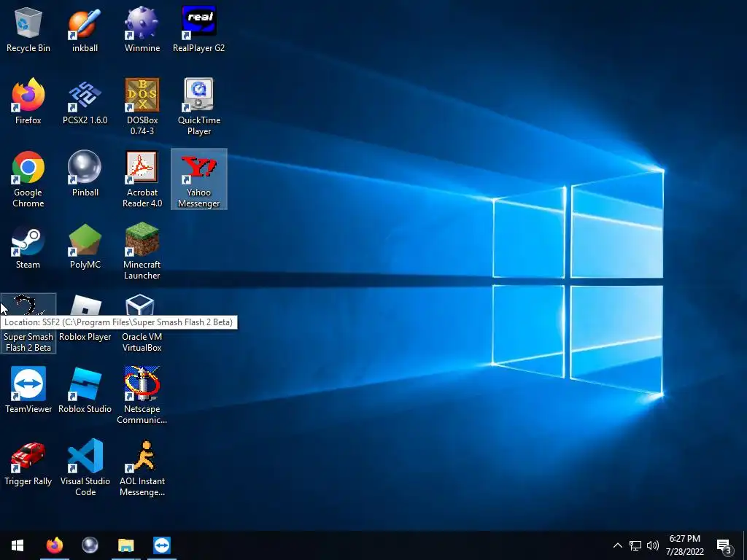The height and width of the screenshot is (560, 747).
Task: Click the Roblox Player shortcut
Action: point(85,319)
